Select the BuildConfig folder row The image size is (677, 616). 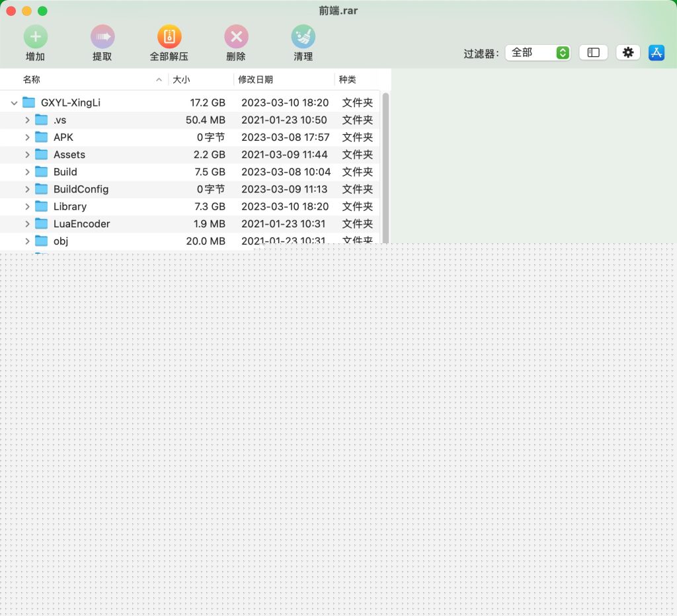[x=190, y=189]
